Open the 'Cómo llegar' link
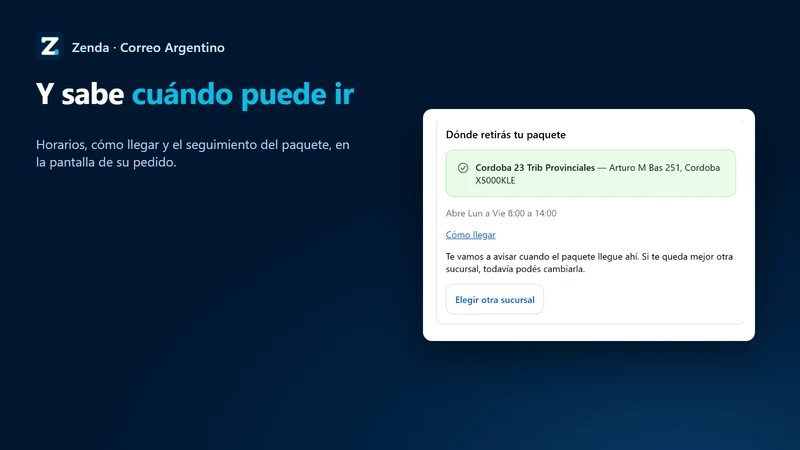Viewport: 800px width, 450px height. [x=470, y=235]
